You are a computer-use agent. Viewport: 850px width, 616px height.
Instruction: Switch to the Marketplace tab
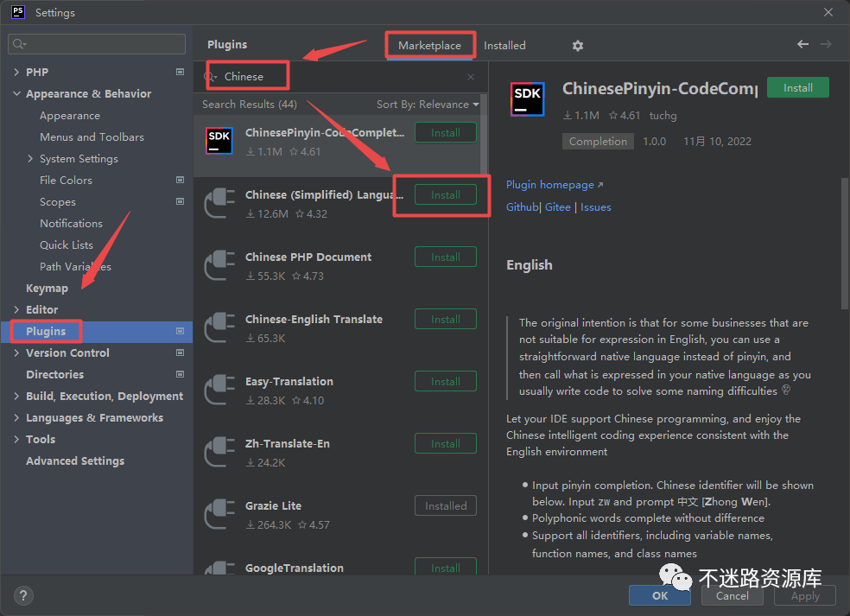click(x=430, y=46)
